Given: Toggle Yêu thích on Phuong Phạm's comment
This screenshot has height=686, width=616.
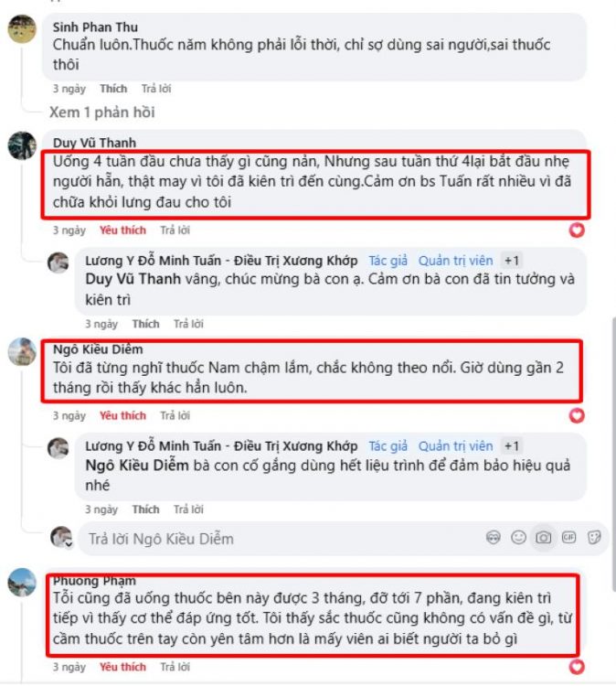Looking at the screenshot, I should (122, 667).
